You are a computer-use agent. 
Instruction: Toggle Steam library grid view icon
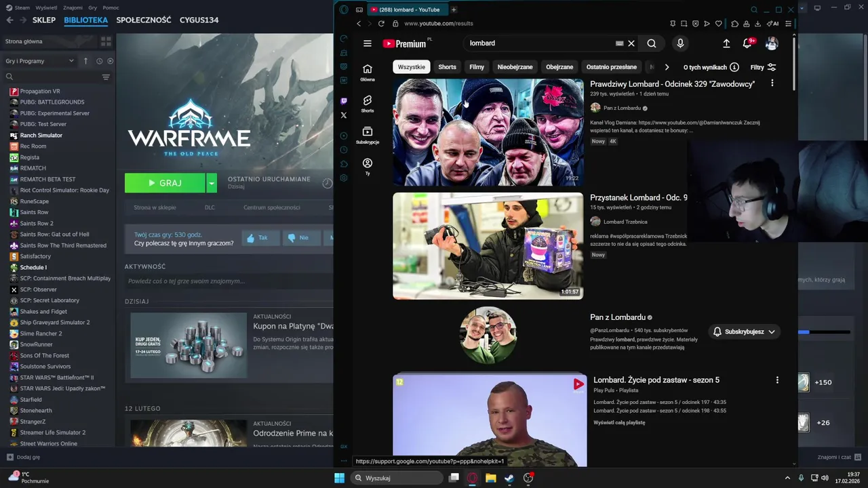click(x=106, y=41)
